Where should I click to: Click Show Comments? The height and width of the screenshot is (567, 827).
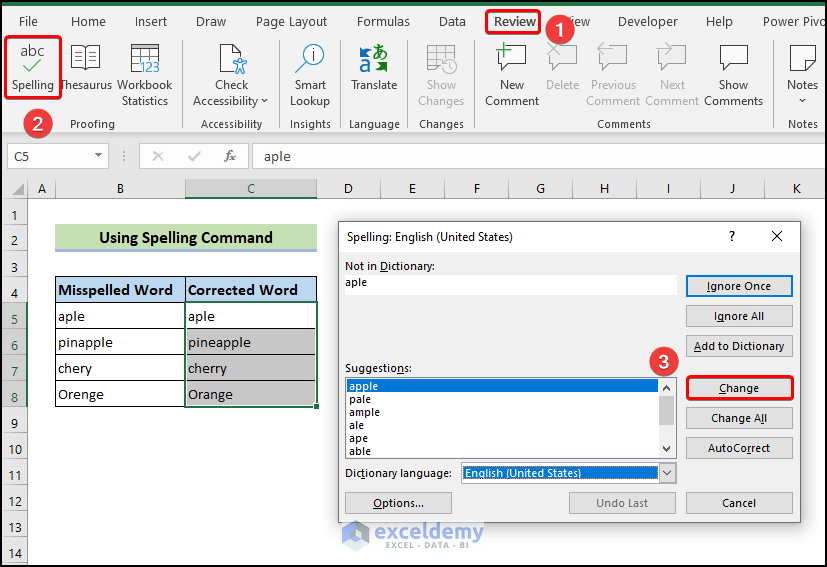coord(733,75)
